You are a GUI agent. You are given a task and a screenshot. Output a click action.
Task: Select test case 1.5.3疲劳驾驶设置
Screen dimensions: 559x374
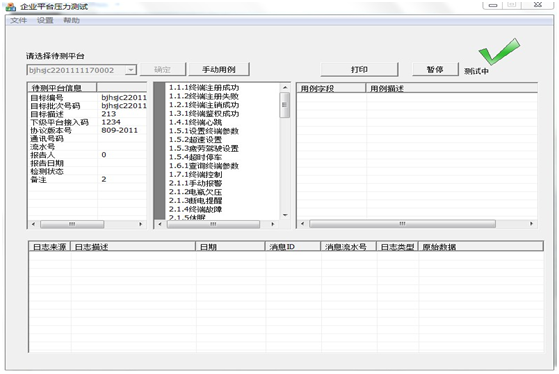pos(204,148)
